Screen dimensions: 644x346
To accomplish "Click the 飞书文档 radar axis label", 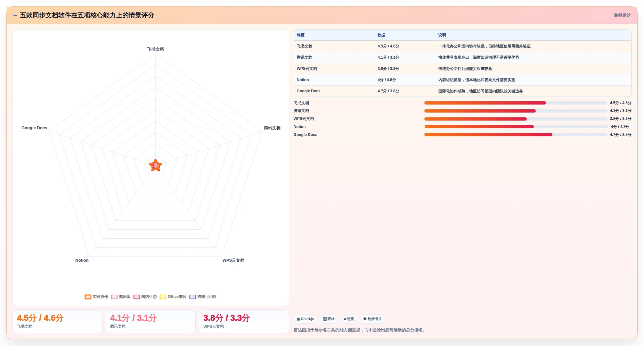I will click(x=155, y=49).
